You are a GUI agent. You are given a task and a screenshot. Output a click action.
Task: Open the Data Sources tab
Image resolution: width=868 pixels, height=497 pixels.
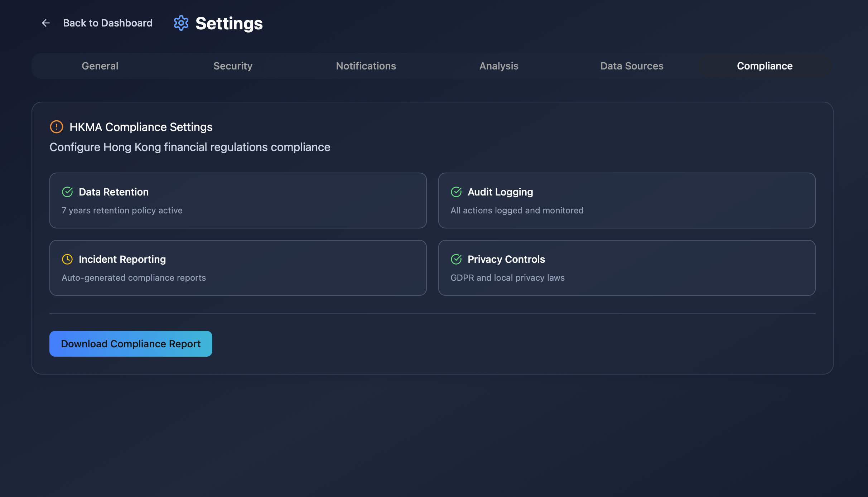point(632,66)
